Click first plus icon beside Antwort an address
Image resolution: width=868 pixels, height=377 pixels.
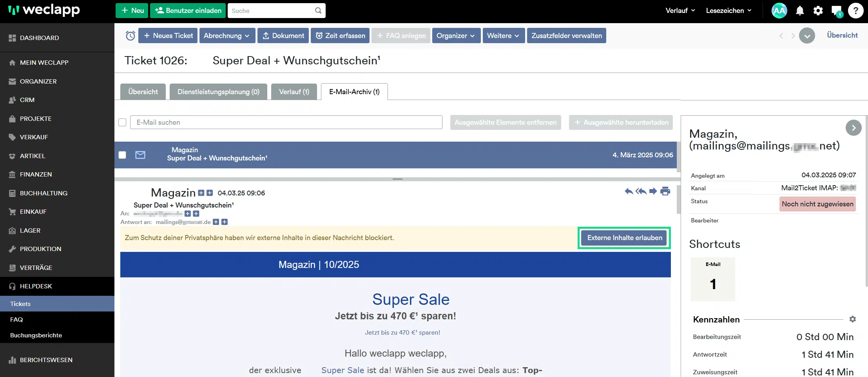click(x=216, y=222)
